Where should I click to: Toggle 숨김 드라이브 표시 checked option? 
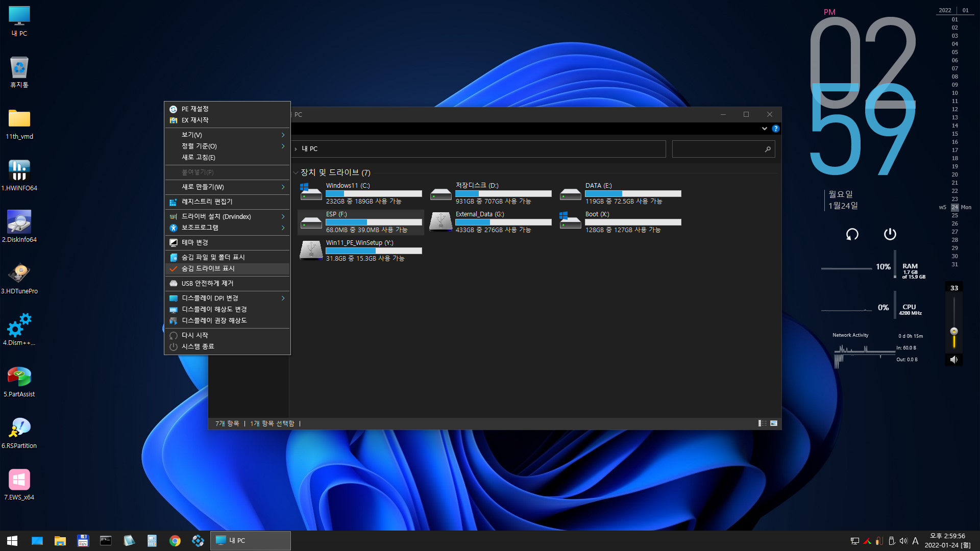228,268
